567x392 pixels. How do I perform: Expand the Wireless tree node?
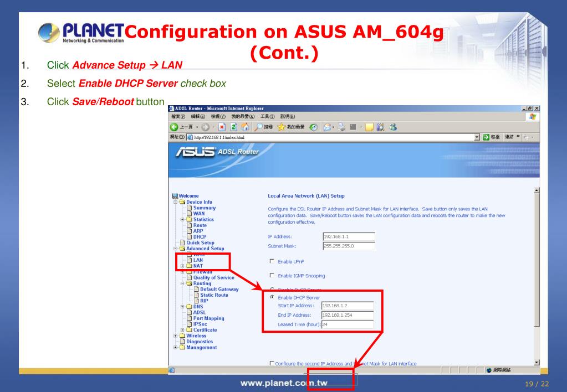pos(175,336)
